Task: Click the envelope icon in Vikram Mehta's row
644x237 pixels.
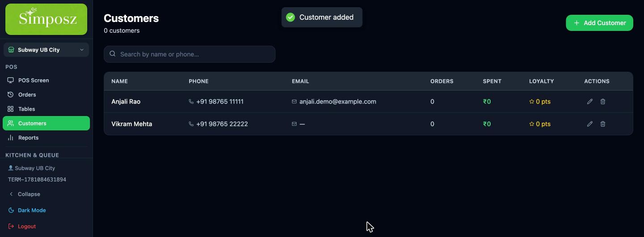Action: [x=294, y=124]
